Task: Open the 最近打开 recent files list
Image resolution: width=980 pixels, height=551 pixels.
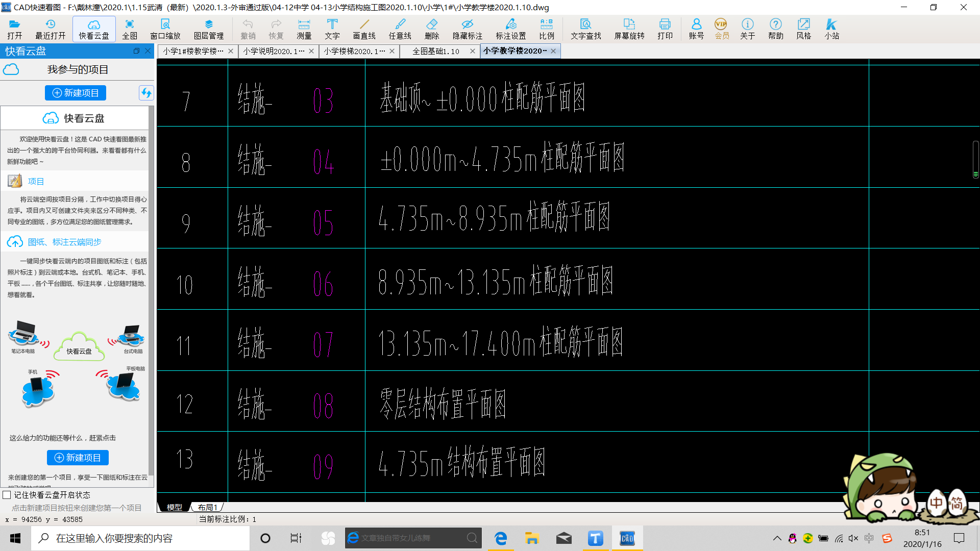Action: click(50, 29)
